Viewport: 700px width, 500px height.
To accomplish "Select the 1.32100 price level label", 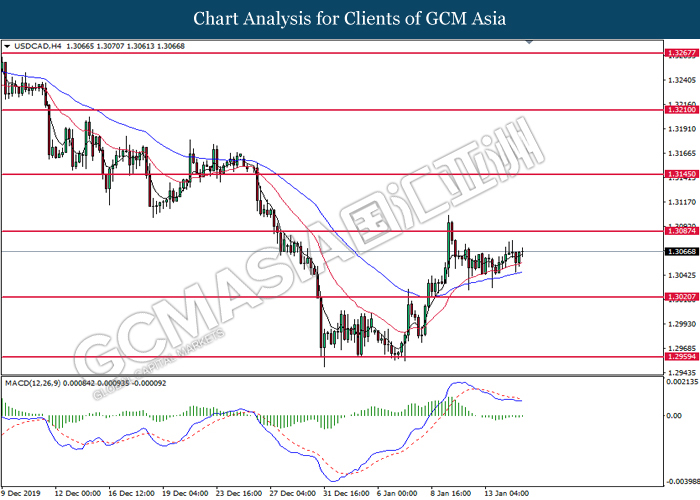I will tap(681, 109).
